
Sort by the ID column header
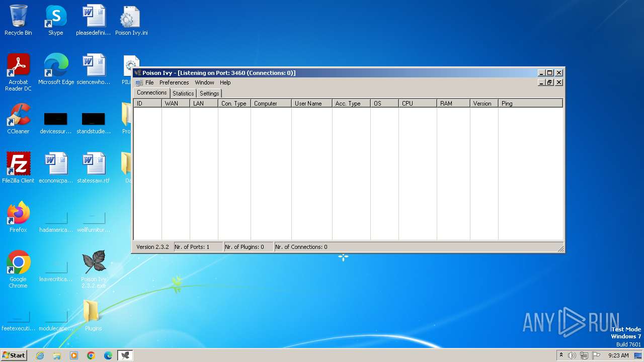click(x=147, y=104)
